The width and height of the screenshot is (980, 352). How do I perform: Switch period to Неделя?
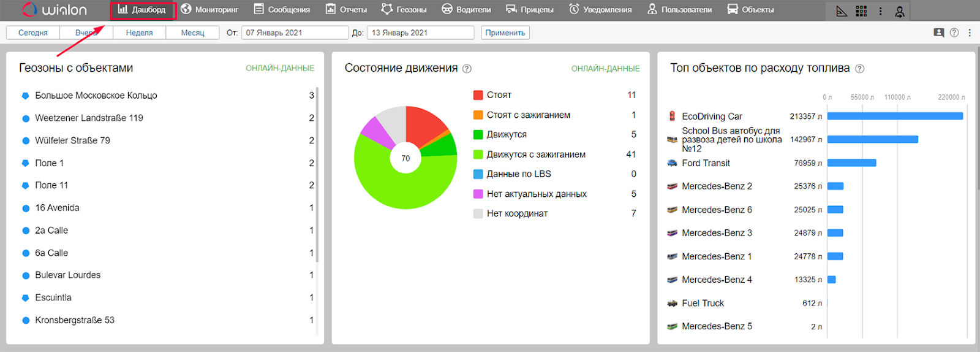click(x=139, y=33)
